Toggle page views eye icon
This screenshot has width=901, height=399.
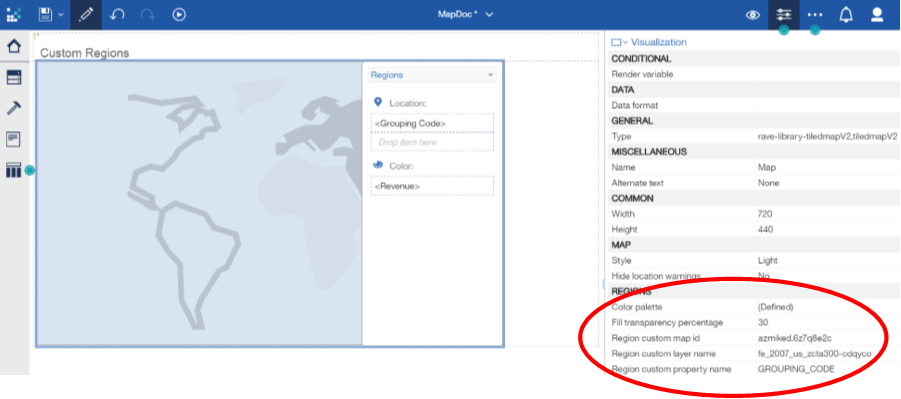pos(753,15)
